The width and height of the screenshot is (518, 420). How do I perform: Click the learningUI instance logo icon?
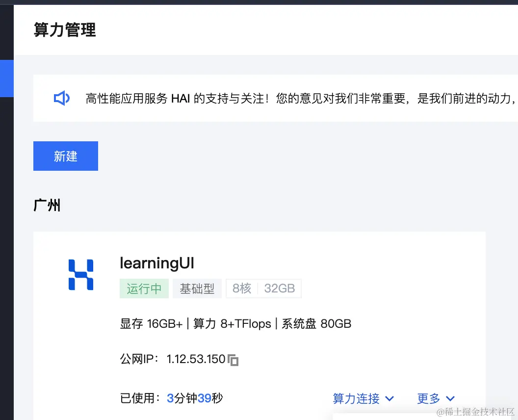(x=81, y=275)
